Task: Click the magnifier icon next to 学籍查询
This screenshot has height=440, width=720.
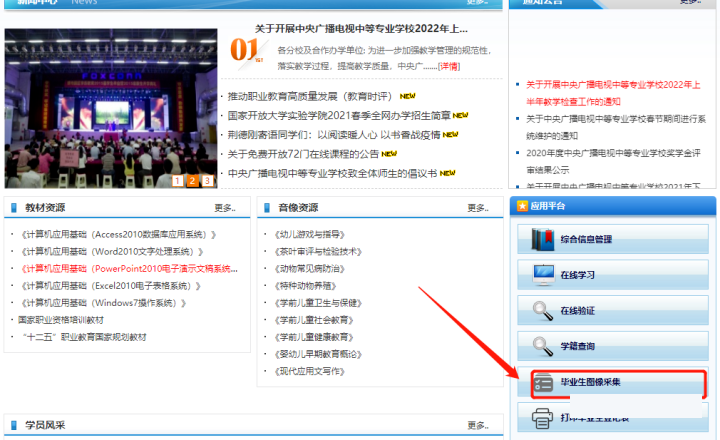Action: click(x=543, y=346)
